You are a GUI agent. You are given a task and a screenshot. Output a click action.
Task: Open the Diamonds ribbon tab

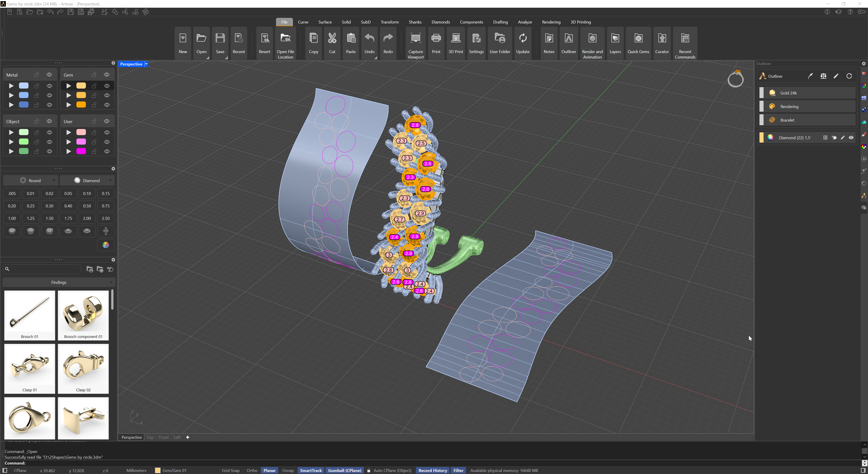[440, 22]
